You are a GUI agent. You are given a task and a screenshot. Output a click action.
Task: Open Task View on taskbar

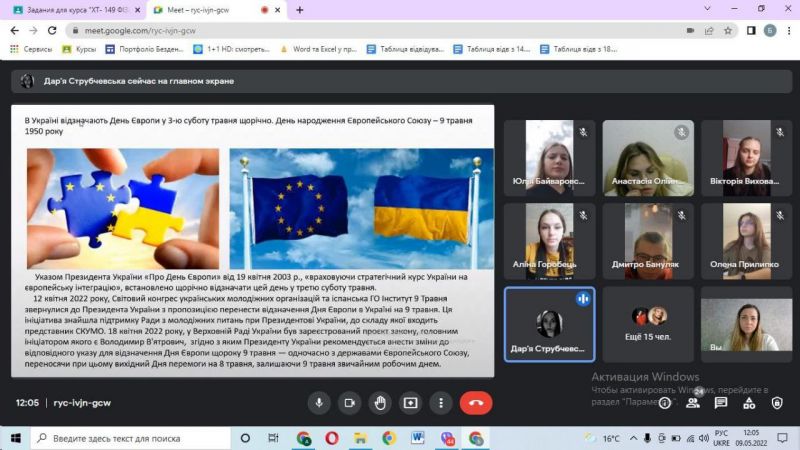coord(273,438)
